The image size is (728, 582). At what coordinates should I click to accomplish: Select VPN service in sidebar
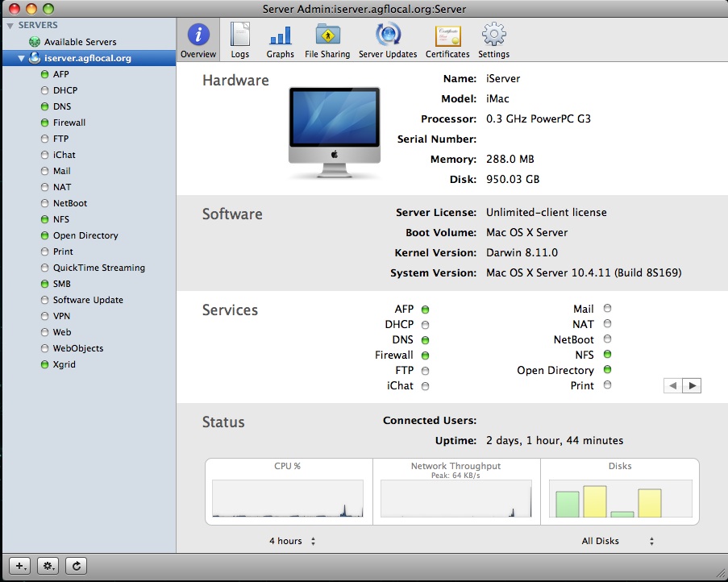[89, 316]
